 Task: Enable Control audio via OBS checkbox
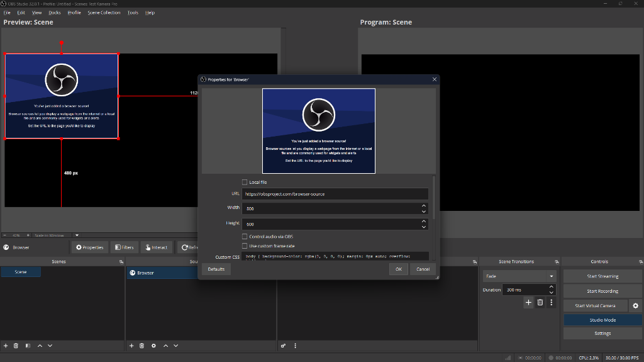pyautogui.click(x=245, y=237)
